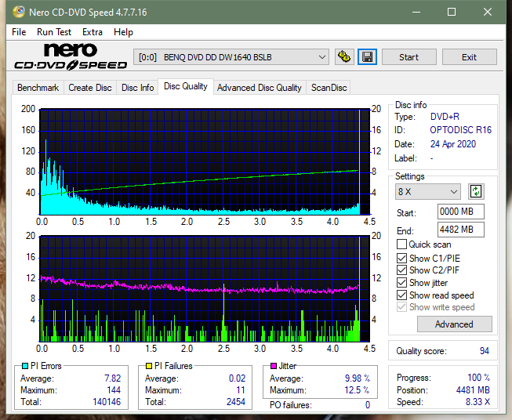Click the Speed 8.33 X value
Image resolution: width=512 pixels, height=420 pixels.
(x=478, y=402)
